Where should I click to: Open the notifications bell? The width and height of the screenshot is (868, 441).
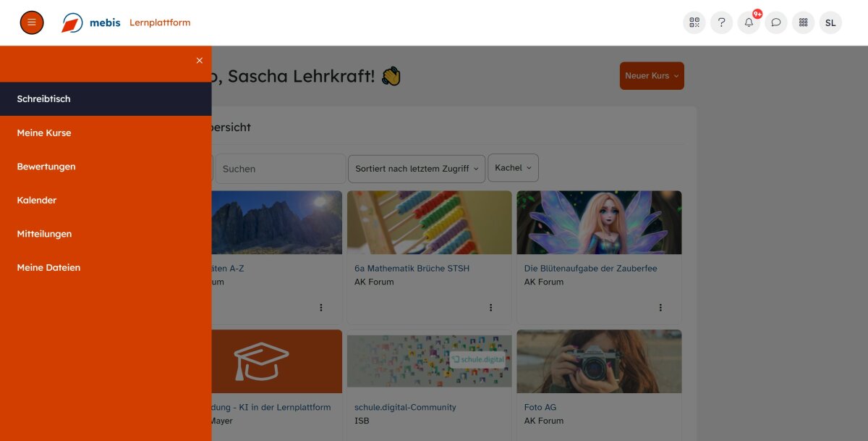[x=749, y=22]
